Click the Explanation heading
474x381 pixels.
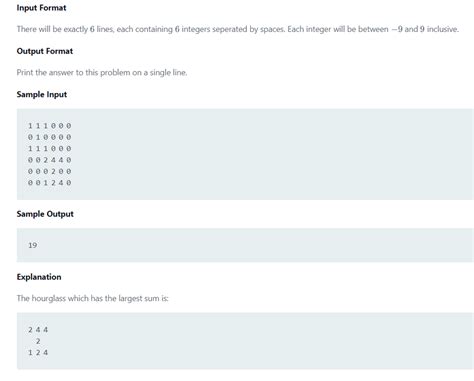pyautogui.click(x=39, y=277)
